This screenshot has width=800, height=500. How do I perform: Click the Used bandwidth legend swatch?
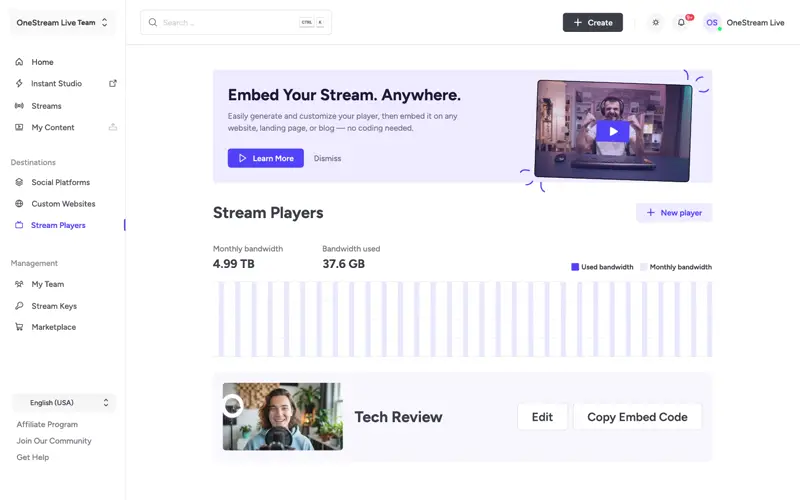[575, 267]
